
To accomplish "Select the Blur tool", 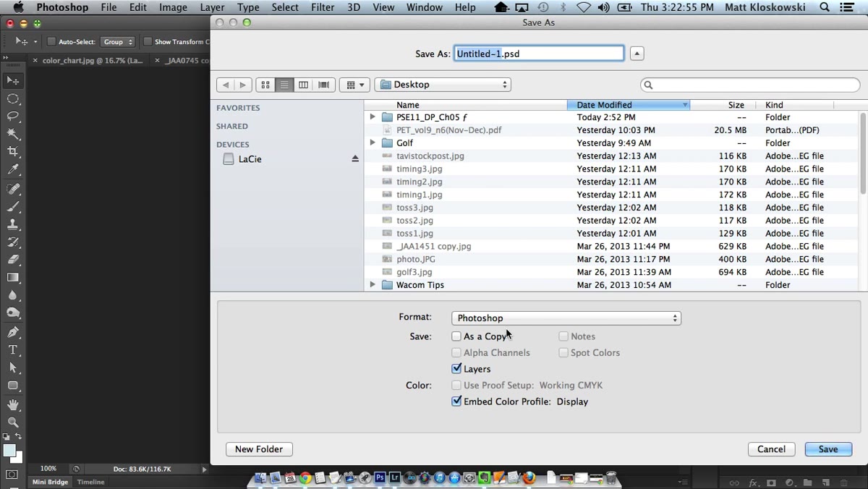I will [x=13, y=295].
